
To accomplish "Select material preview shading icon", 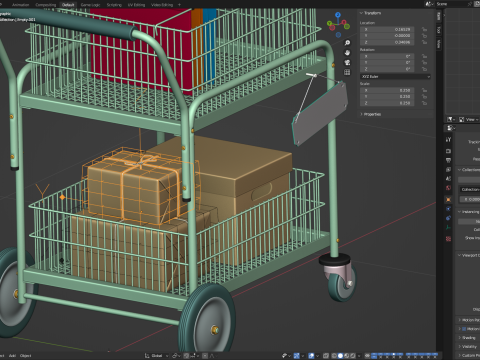I will (x=347, y=356).
